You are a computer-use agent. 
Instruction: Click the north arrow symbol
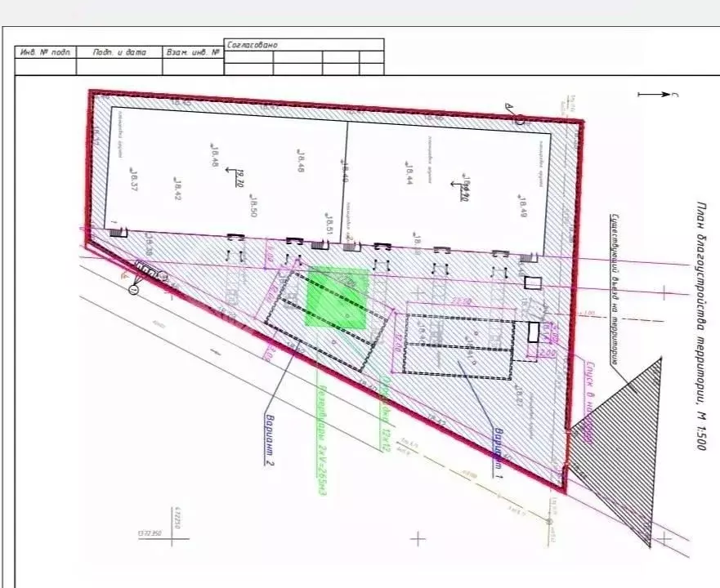658,95
